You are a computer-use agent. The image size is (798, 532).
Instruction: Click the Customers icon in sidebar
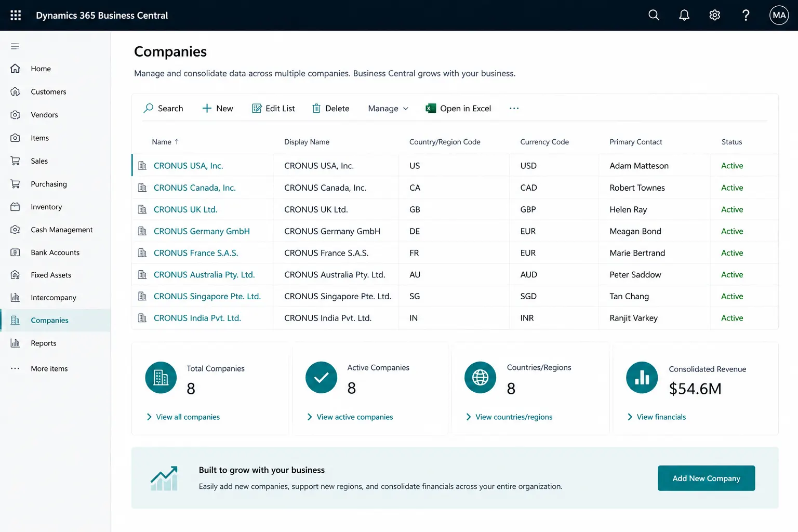click(15, 91)
